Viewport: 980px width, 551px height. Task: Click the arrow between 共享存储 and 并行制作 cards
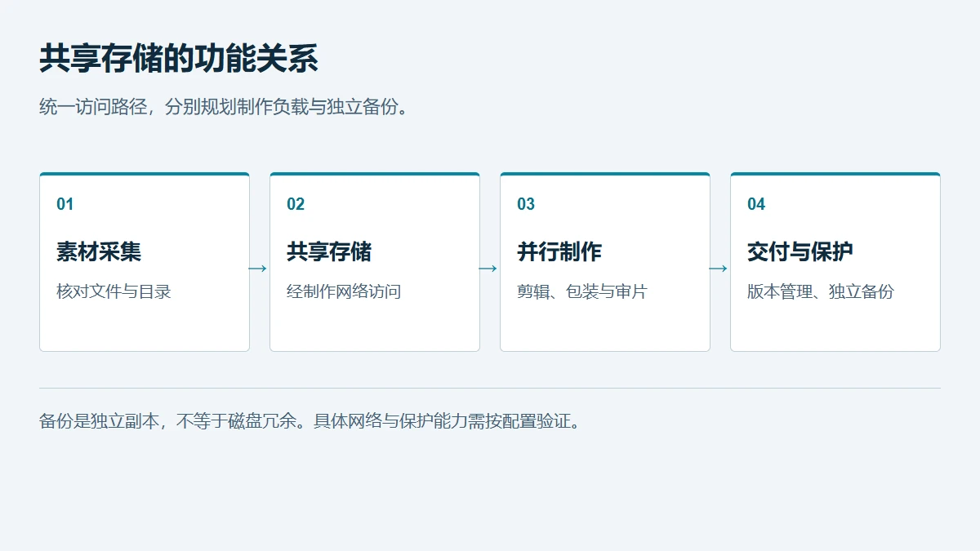click(488, 269)
